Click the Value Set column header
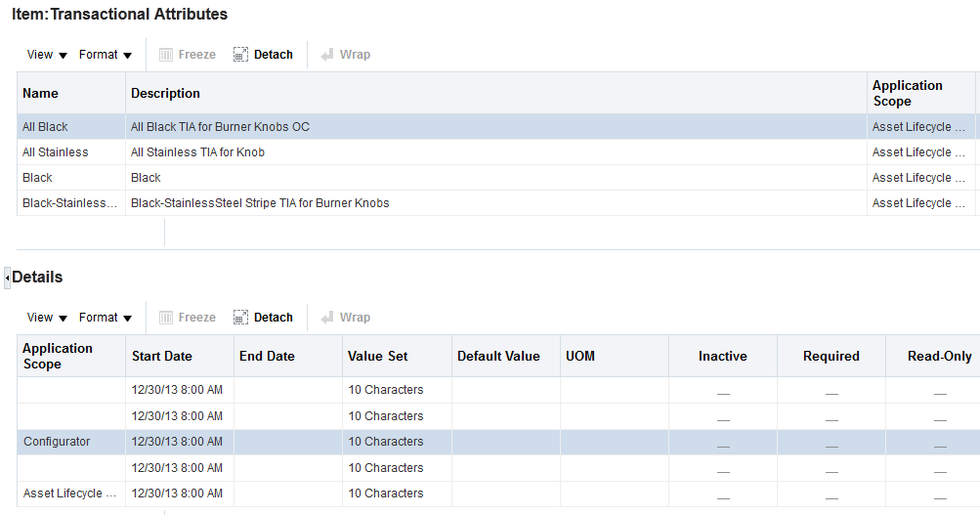This screenshot has width=980, height=515. coord(378,357)
